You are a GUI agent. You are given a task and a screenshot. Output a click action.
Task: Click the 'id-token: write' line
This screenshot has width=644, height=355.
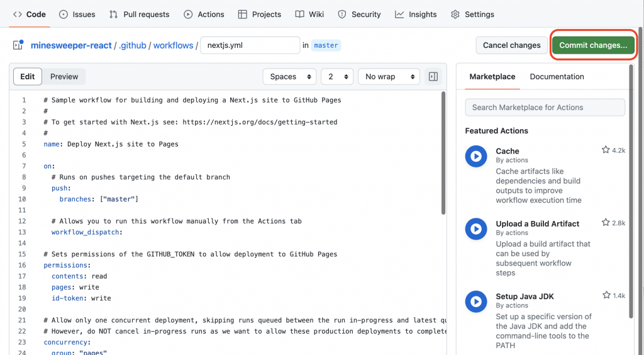coord(81,298)
